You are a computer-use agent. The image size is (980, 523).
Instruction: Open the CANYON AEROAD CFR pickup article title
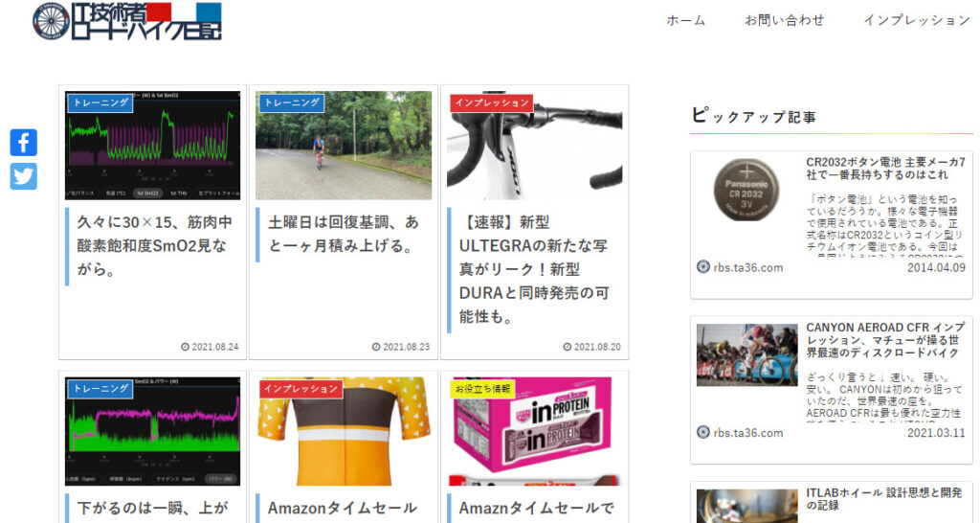[885, 340]
